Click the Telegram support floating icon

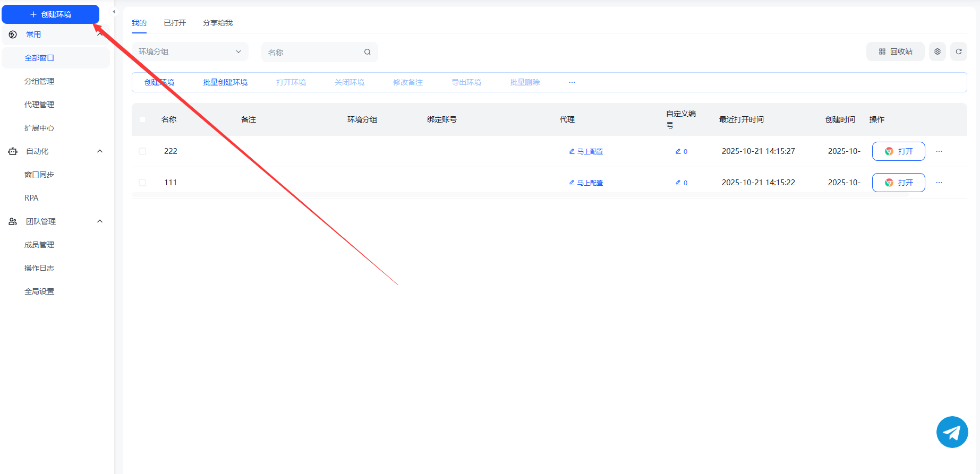pyautogui.click(x=952, y=432)
